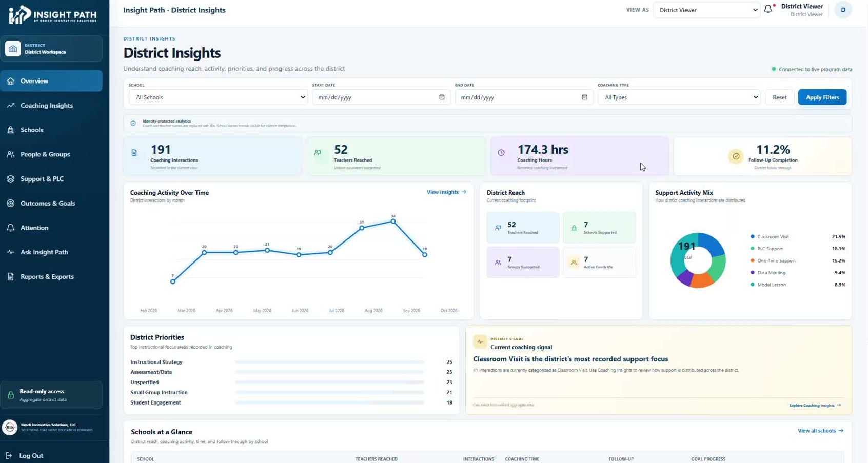
Task: Open the School All Schools dropdown
Action: tap(218, 97)
